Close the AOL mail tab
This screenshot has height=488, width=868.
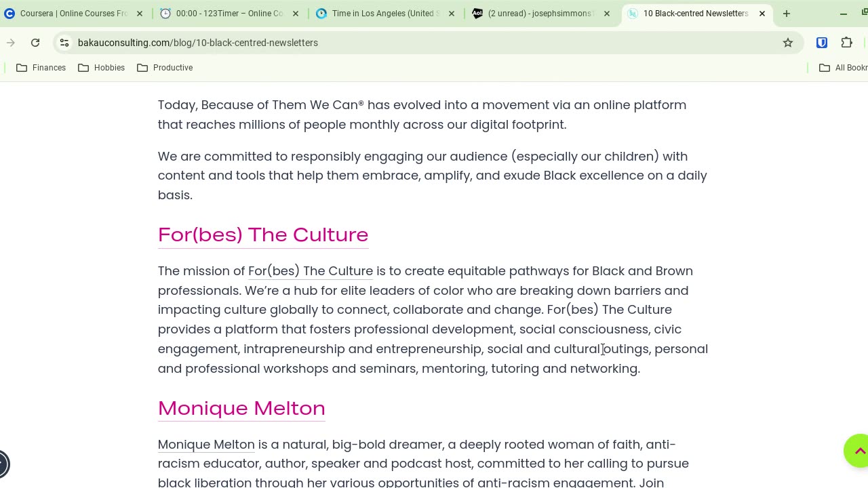607,14
